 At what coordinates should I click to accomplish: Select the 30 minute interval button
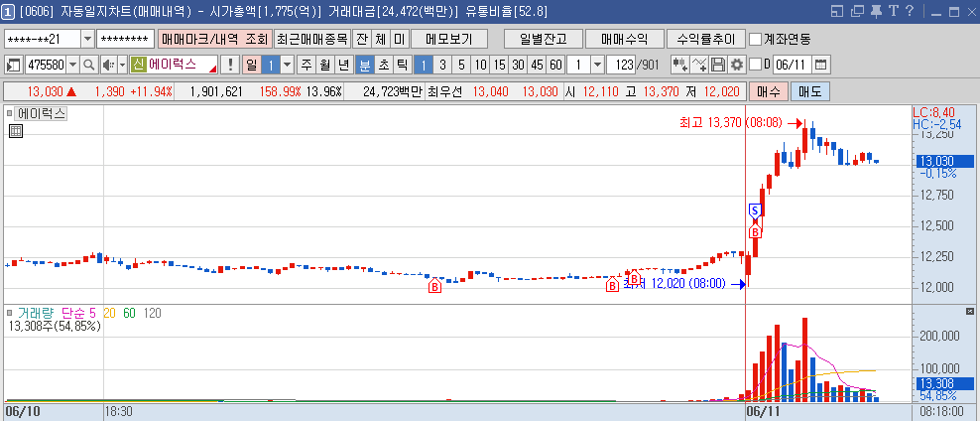[518, 65]
